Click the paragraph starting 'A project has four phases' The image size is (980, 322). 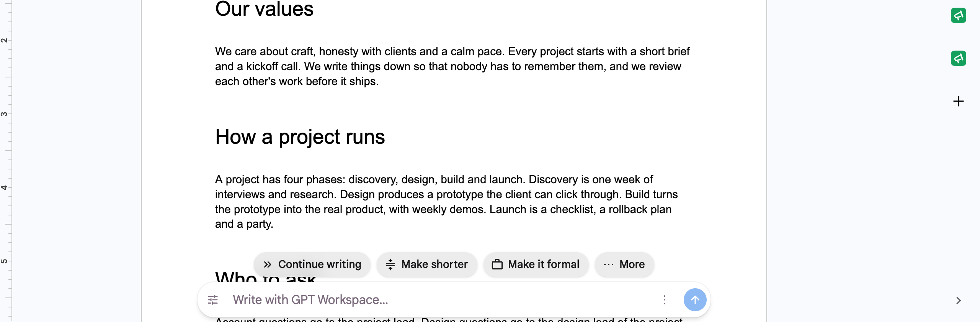[x=446, y=202]
